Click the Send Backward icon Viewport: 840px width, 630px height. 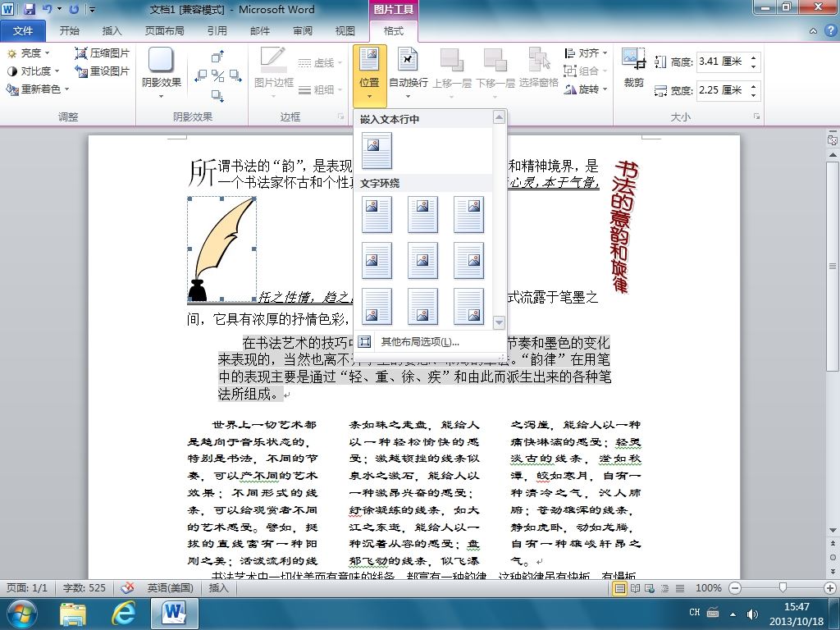pos(495,60)
